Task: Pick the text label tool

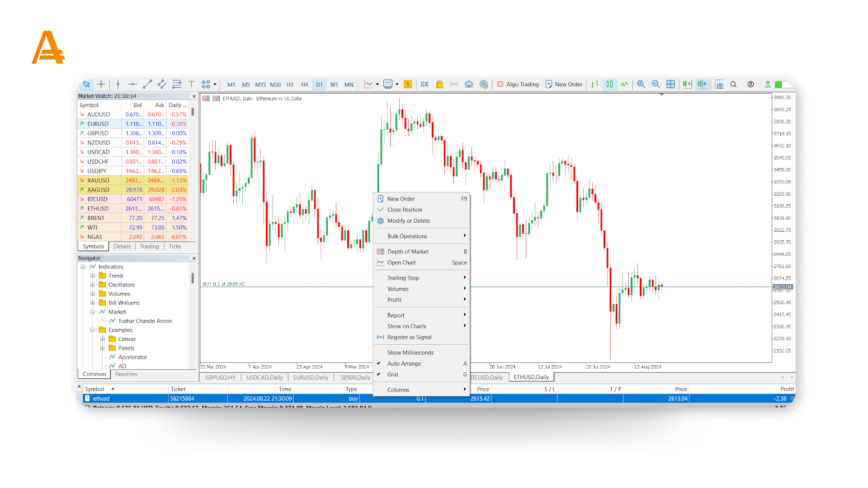Action: click(192, 84)
